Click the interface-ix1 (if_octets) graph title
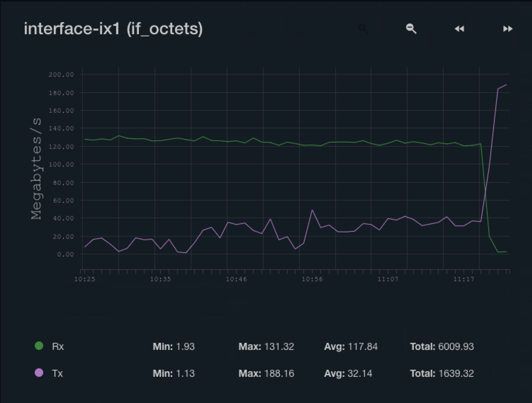 pyautogui.click(x=113, y=29)
